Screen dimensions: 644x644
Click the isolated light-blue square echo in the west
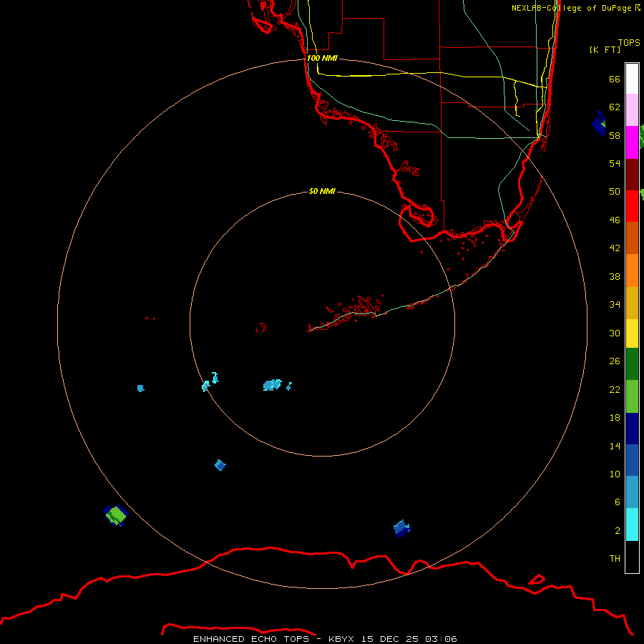coord(140,388)
